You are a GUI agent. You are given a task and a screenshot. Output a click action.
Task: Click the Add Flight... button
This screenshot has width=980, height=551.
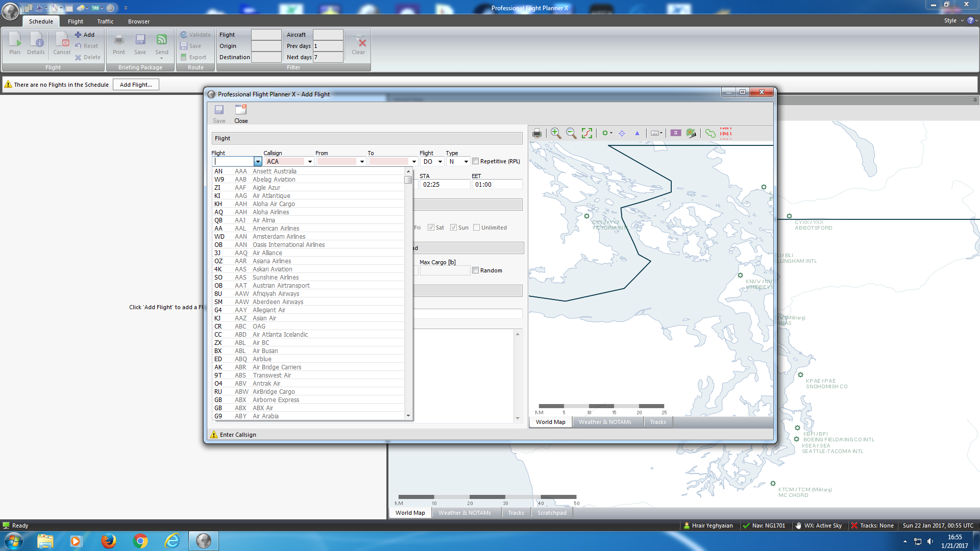[x=136, y=85]
